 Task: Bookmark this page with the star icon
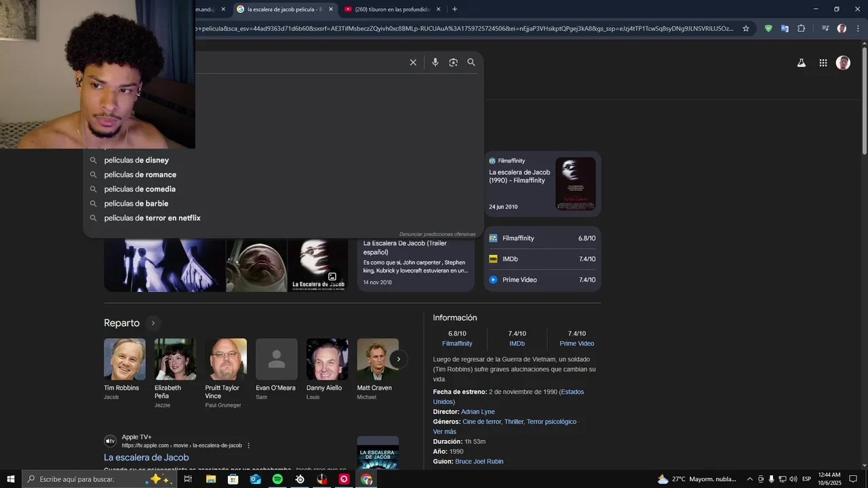pyautogui.click(x=746, y=28)
